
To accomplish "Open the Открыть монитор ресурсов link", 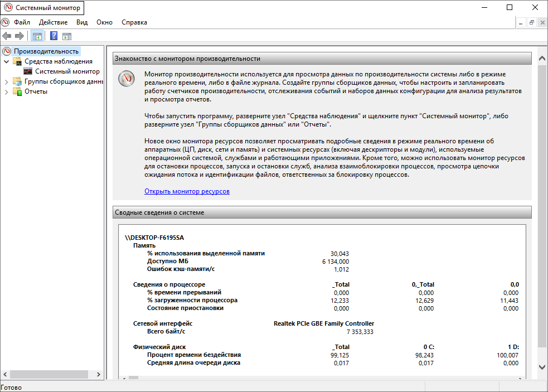I will pos(187,191).
